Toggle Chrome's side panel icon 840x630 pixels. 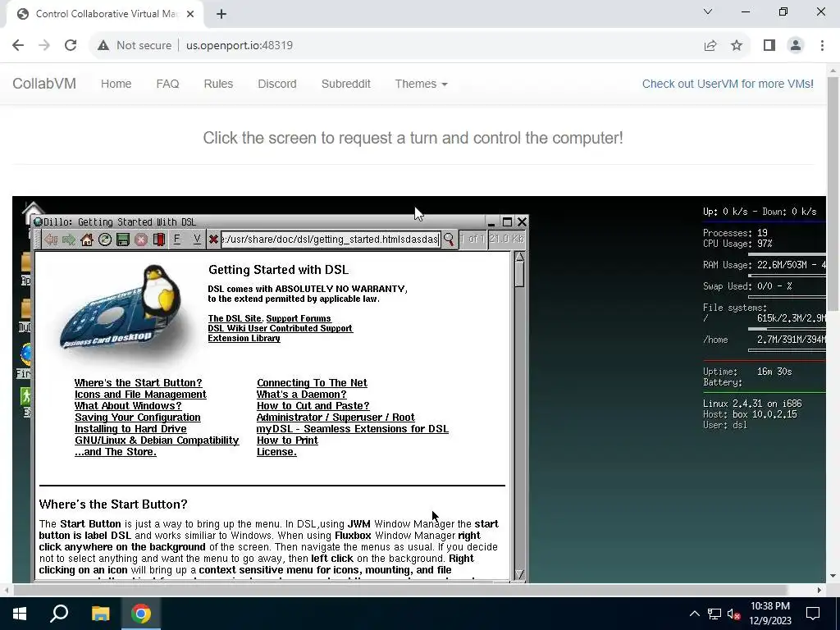click(x=769, y=46)
